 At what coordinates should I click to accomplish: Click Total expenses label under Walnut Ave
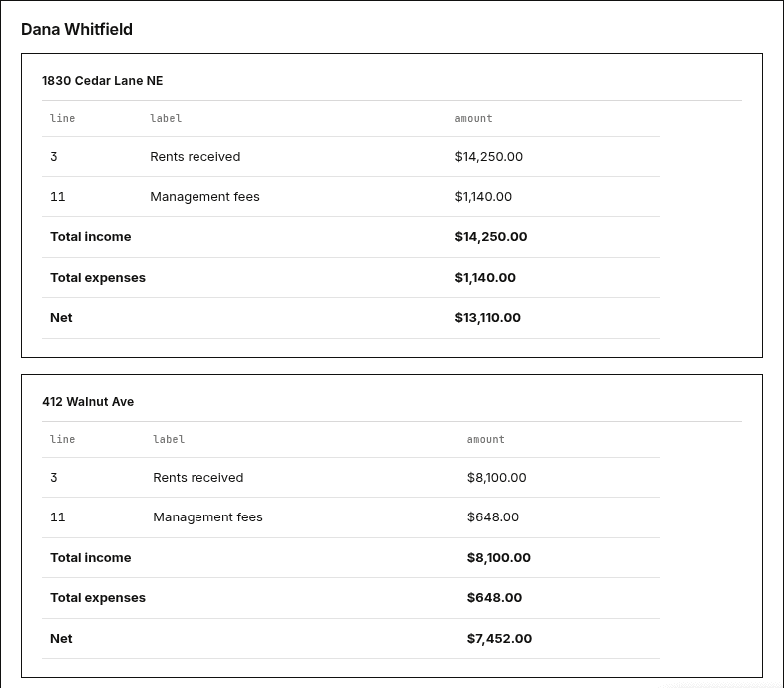(x=98, y=598)
